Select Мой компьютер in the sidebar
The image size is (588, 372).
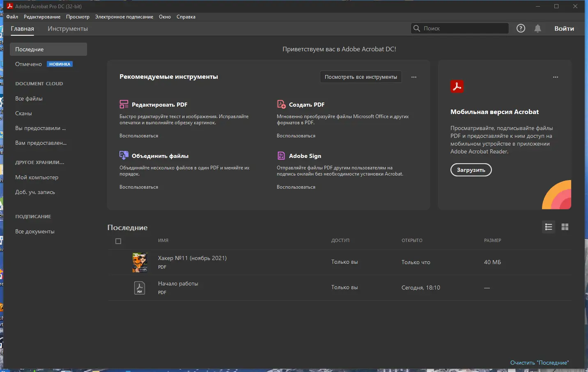(x=37, y=177)
